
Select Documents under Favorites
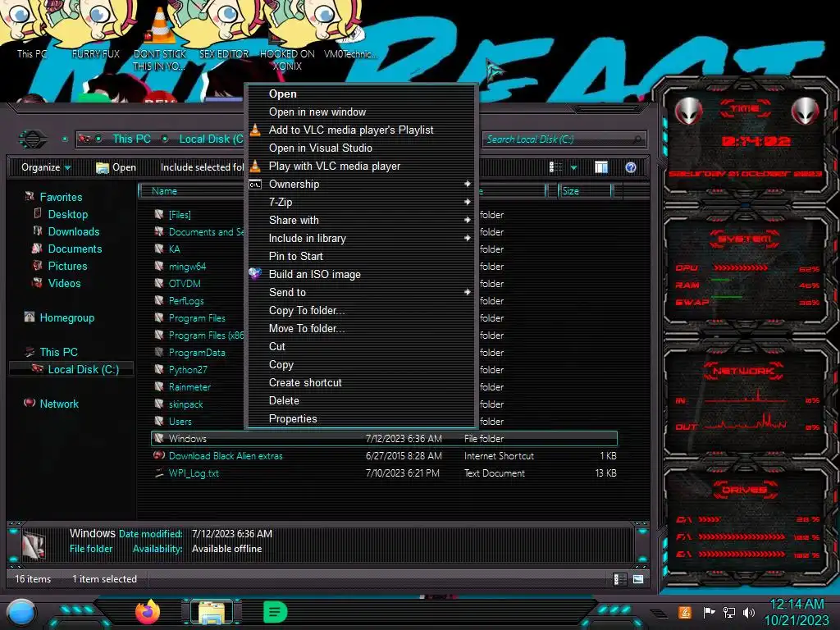tap(75, 249)
